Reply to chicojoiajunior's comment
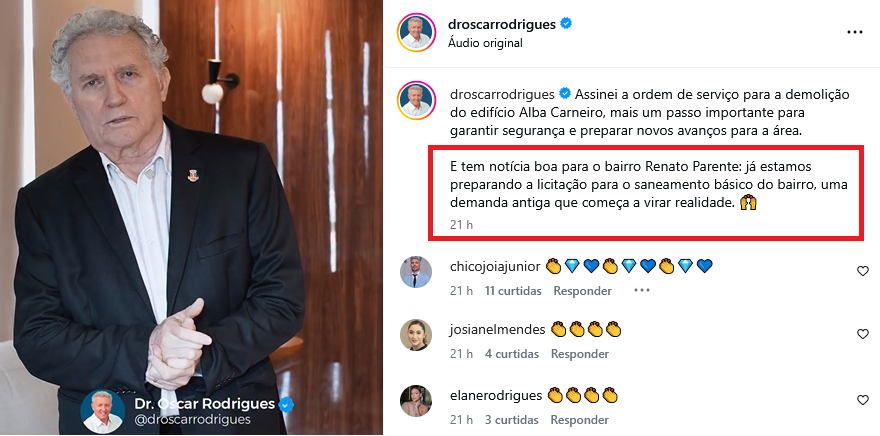This screenshot has height=436, width=880. coord(583,291)
